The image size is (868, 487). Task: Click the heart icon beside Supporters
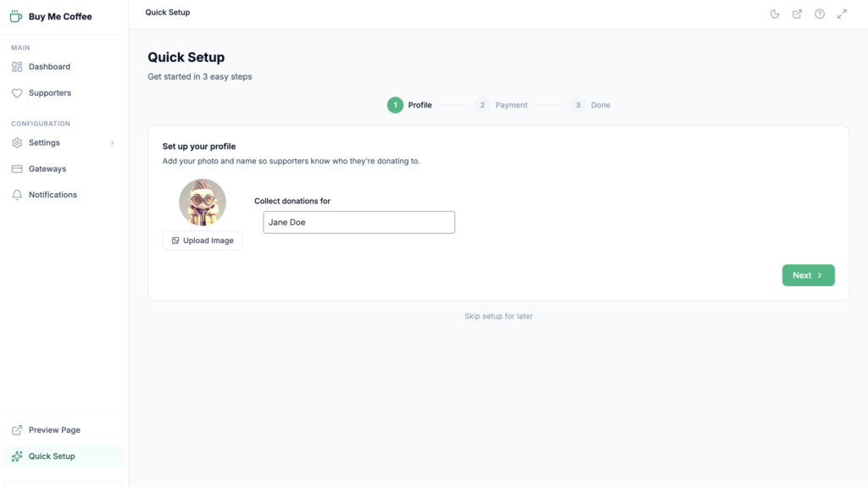pyautogui.click(x=17, y=93)
